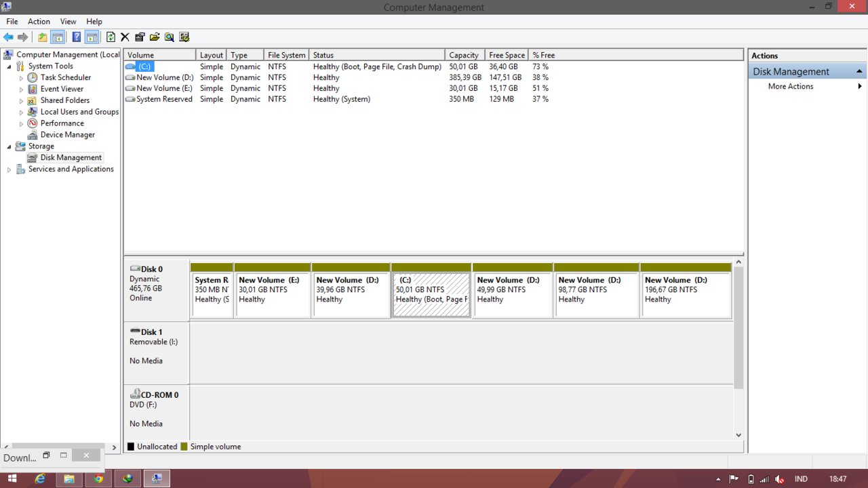The image size is (868, 488).
Task: Click the Forward arrow in the toolbar
Action: [23, 37]
